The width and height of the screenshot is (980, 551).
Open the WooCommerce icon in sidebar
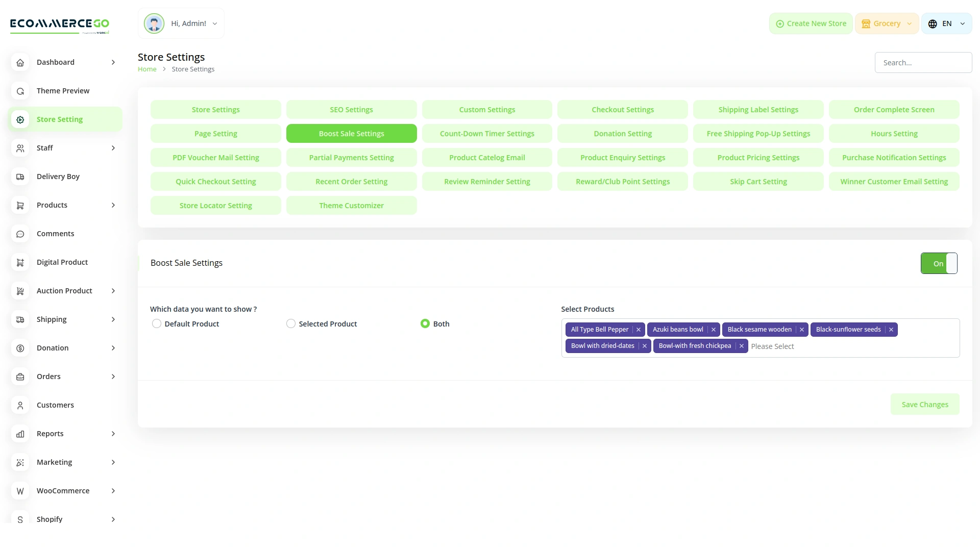20,491
